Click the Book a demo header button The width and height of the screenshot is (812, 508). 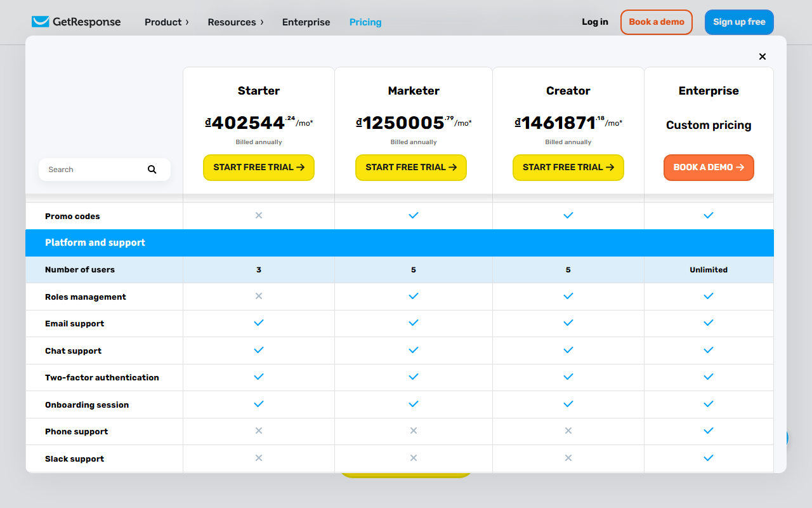tap(657, 22)
